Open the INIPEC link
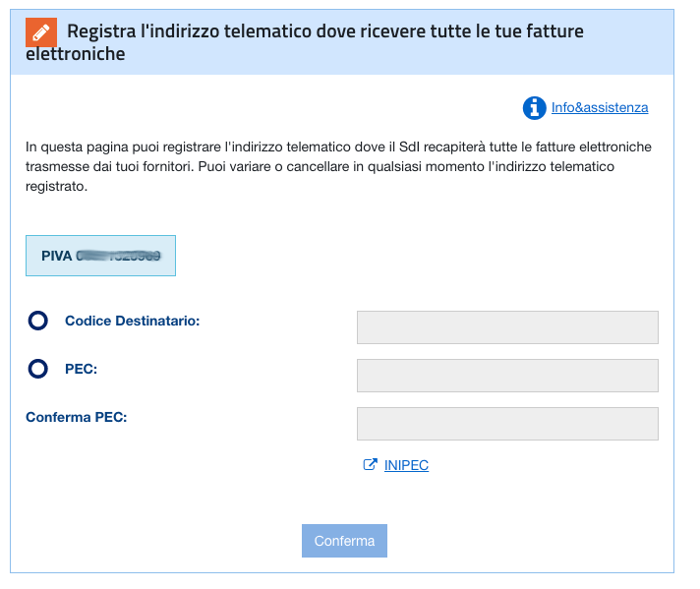Viewport: 700px width, 589px height. click(406, 465)
